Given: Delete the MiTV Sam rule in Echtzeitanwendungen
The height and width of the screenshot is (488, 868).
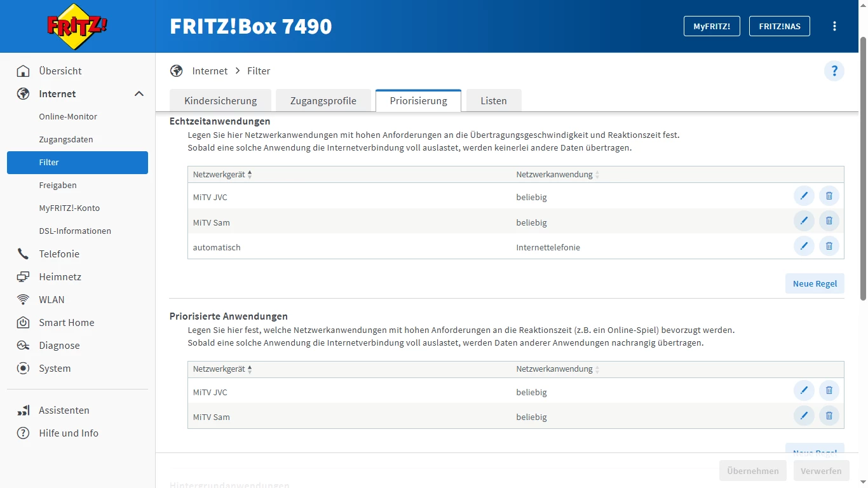Looking at the screenshot, I should 829,220.
